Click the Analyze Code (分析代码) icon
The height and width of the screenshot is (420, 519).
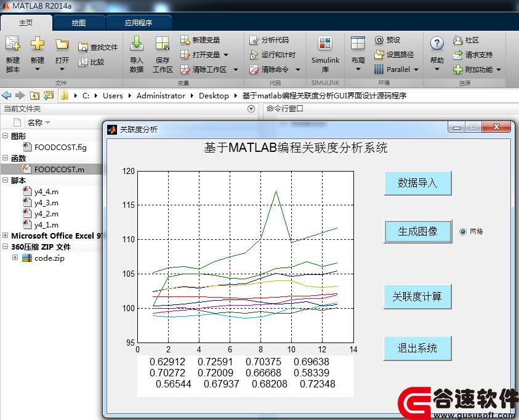pyautogui.click(x=254, y=40)
